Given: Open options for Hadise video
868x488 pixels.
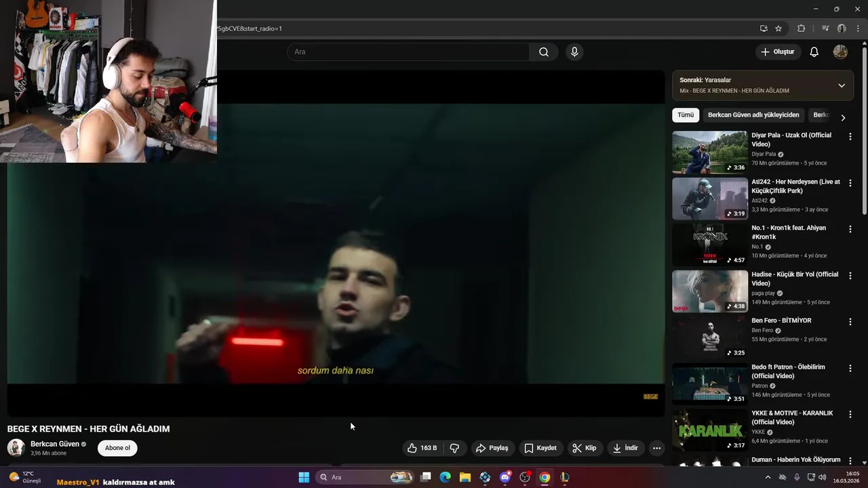Looking at the screenshot, I should [x=850, y=276].
